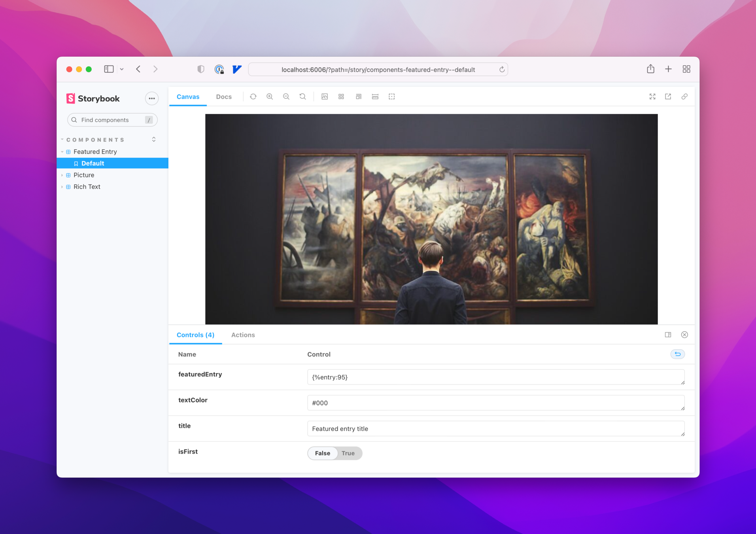Set isFirst to False
The height and width of the screenshot is (534, 756).
click(x=322, y=453)
